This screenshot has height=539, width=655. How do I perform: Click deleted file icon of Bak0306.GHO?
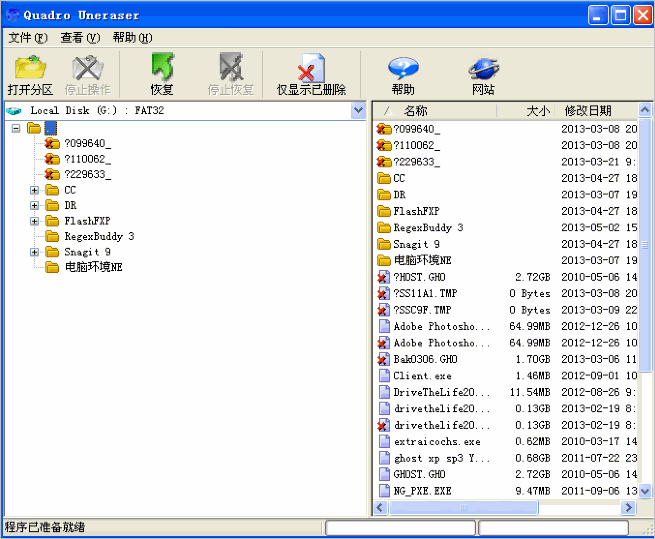tap(383, 359)
